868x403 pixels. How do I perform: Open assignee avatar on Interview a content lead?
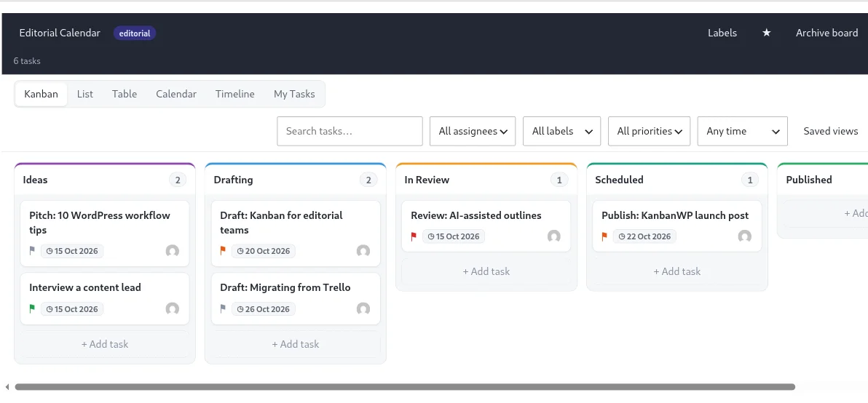point(173,309)
